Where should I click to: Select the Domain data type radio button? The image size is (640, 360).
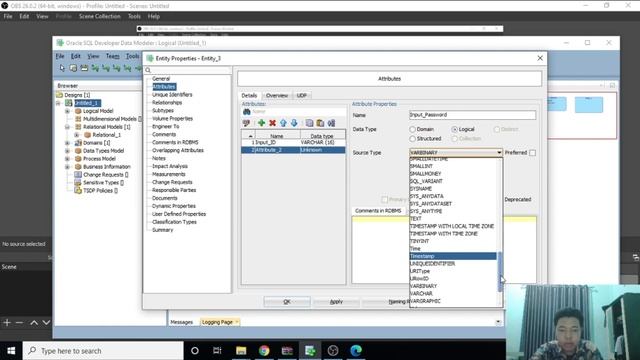click(x=412, y=129)
